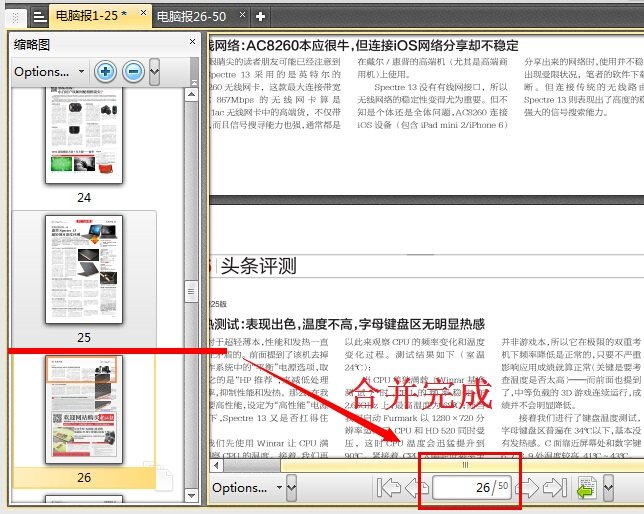Select page 25 thumbnail
644x514 pixels.
[x=84, y=270]
